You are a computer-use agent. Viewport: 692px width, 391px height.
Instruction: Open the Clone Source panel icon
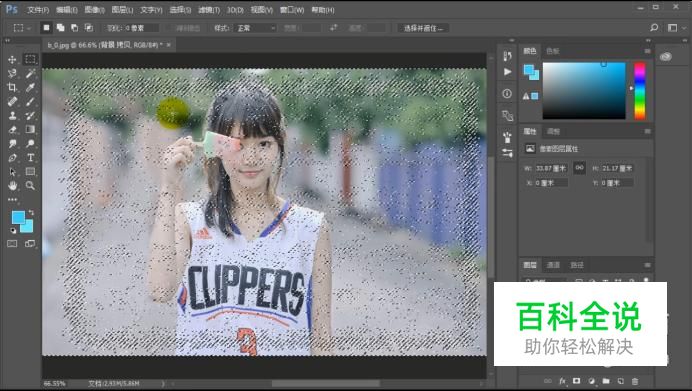(508, 116)
